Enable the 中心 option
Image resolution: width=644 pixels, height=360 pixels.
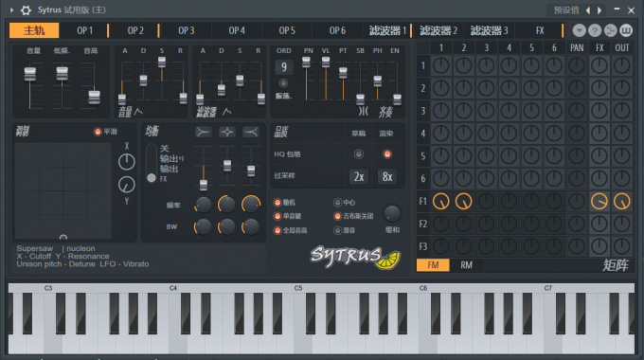337,203
